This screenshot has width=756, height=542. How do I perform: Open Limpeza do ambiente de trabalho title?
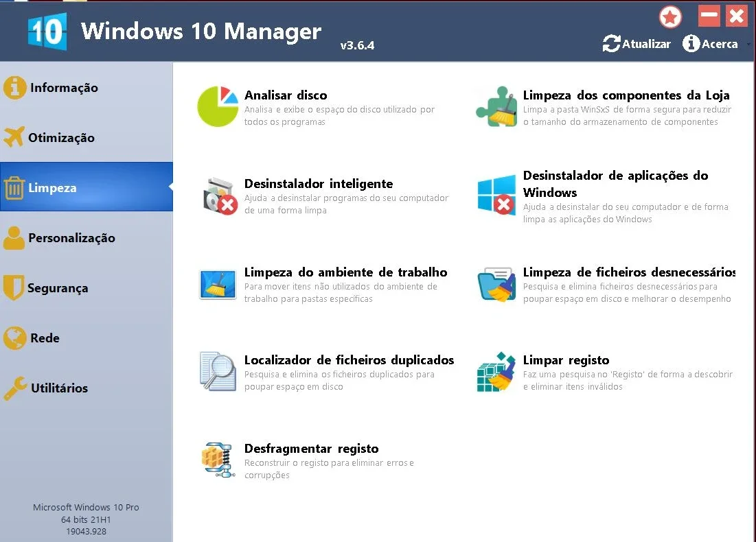345,272
